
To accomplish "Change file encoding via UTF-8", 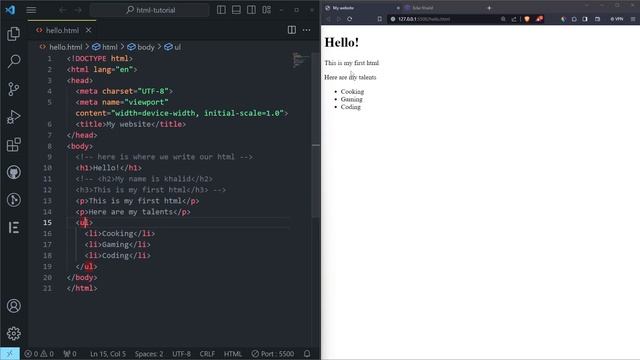I will (181, 354).
